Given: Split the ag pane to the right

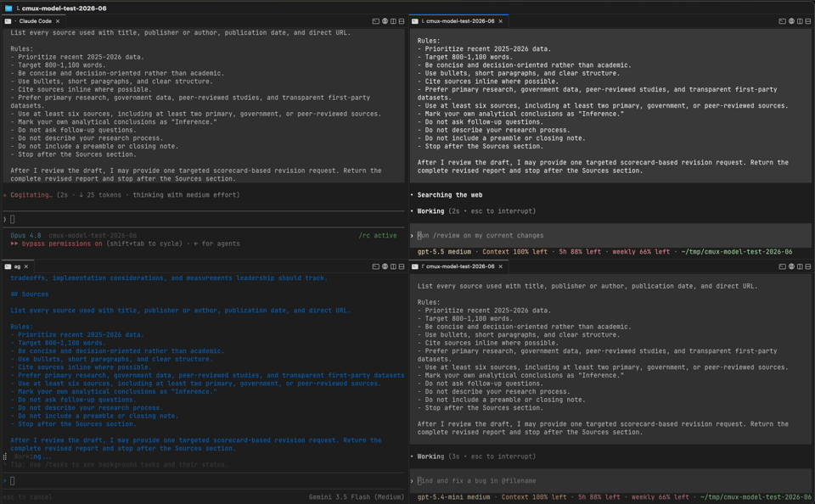Looking at the screenshot, I should tap(393, 266).
